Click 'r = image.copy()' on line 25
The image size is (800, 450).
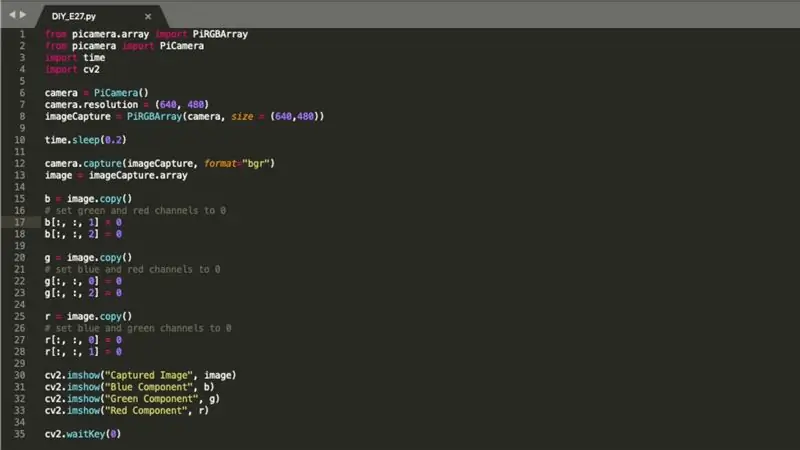point(88,316)
